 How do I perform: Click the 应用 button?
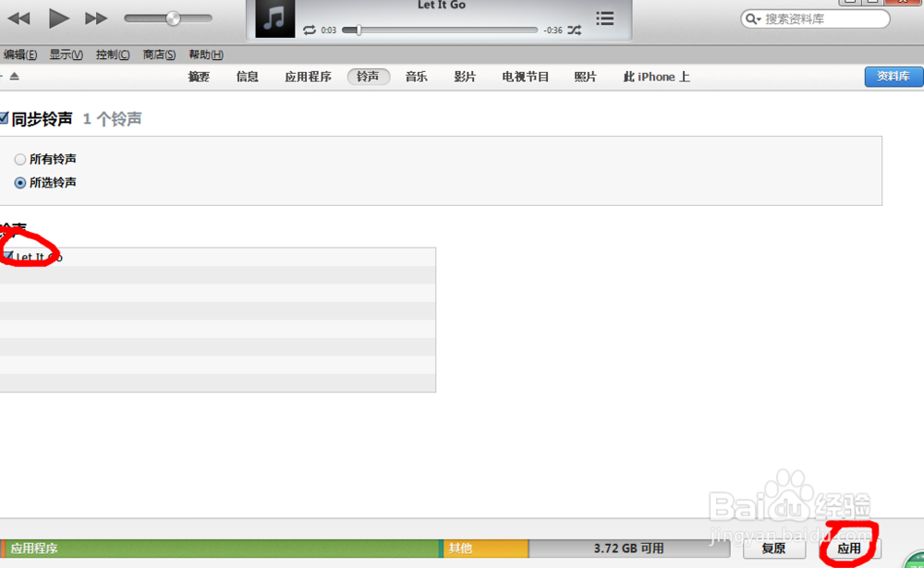click(x=849, y=549)
